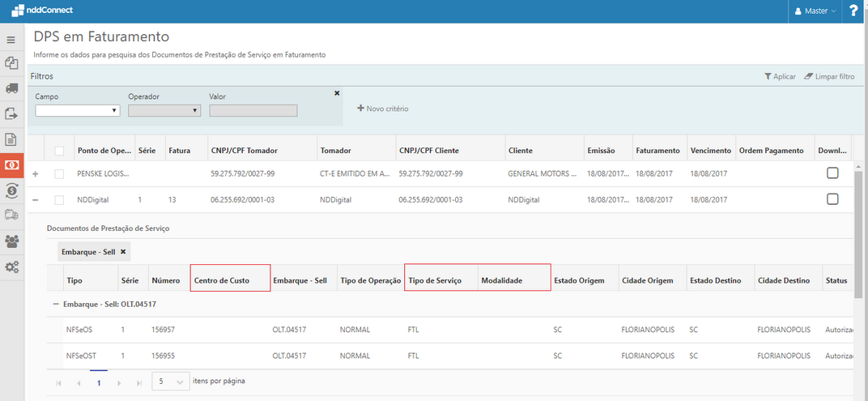Select the users group sidebar icon
This screenshot has height=401, width=868.
coord(11,241)
